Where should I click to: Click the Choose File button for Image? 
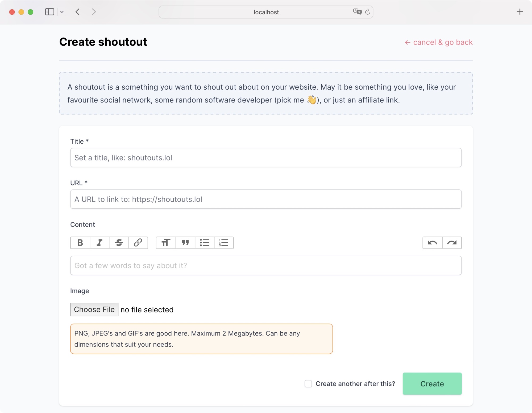tap(94, 309)
